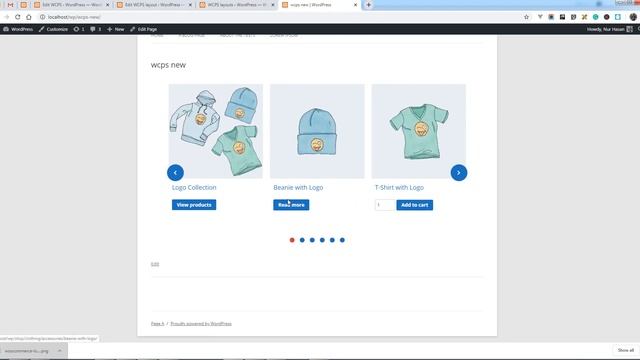Switch to the WCPS layouts tab
640x360 pixels.
tap(237, 5)
